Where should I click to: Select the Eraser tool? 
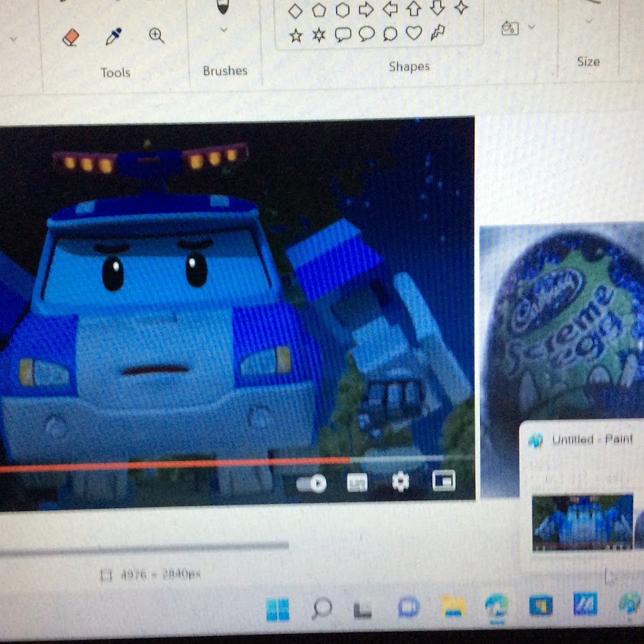[69, 37]
